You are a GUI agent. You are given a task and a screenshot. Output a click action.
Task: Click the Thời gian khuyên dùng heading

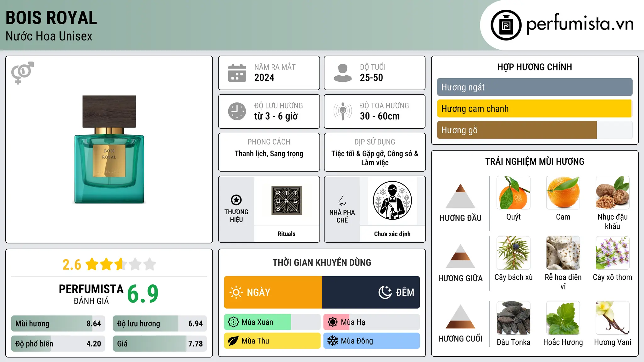322,262
